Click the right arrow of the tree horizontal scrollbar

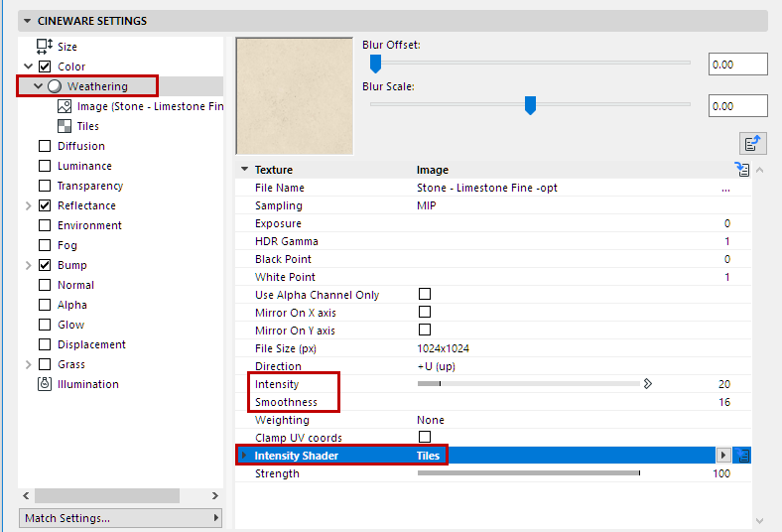[215, 495]
